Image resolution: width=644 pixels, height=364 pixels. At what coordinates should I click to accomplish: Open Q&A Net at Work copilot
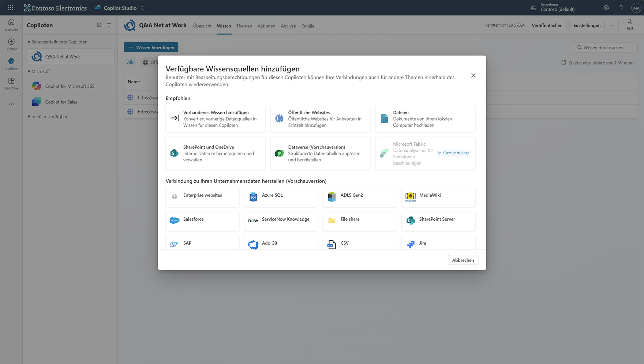coord(70,57)
